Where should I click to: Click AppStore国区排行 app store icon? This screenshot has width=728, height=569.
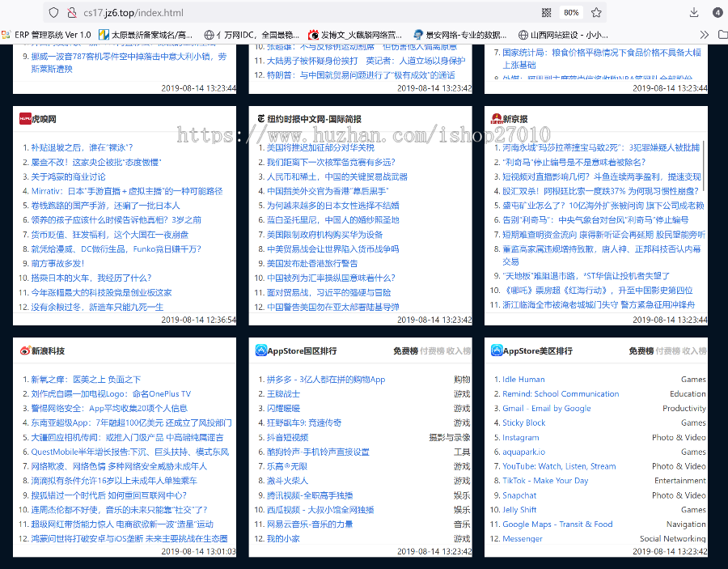pos(261,350)
